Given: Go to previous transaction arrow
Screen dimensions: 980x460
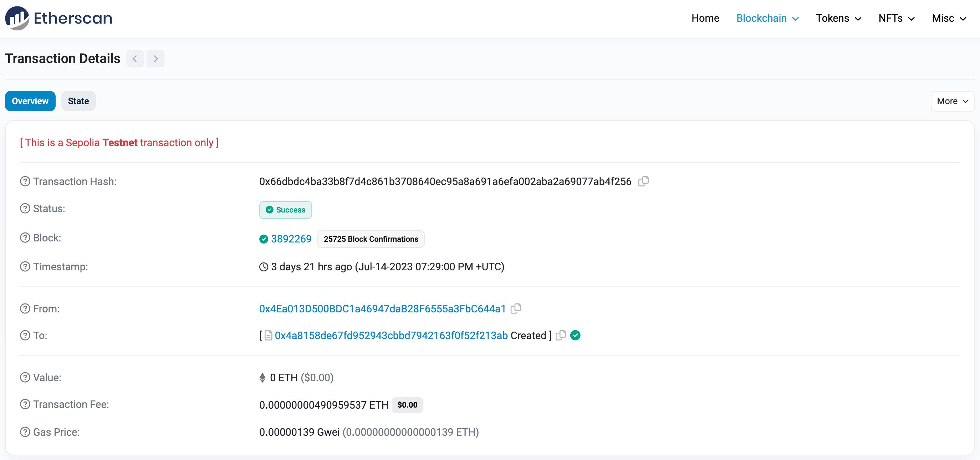Looking at the screenshot, I should pyautogui.click(x=135, y=58).
